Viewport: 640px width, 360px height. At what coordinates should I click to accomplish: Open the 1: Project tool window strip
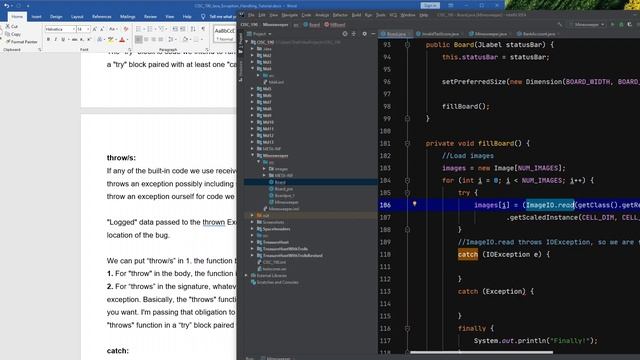(x=241, y=42)
